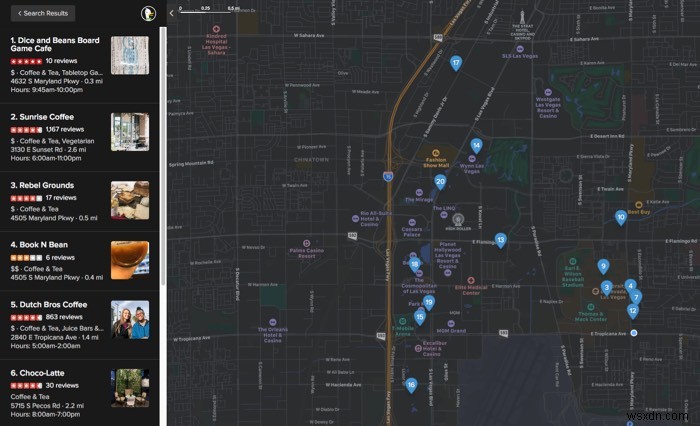Viewport: 700px width, 426px height.
Task: View Sunrise Coffee thumbnail photo
Action: pyautogui.click(x=130, y=132)
